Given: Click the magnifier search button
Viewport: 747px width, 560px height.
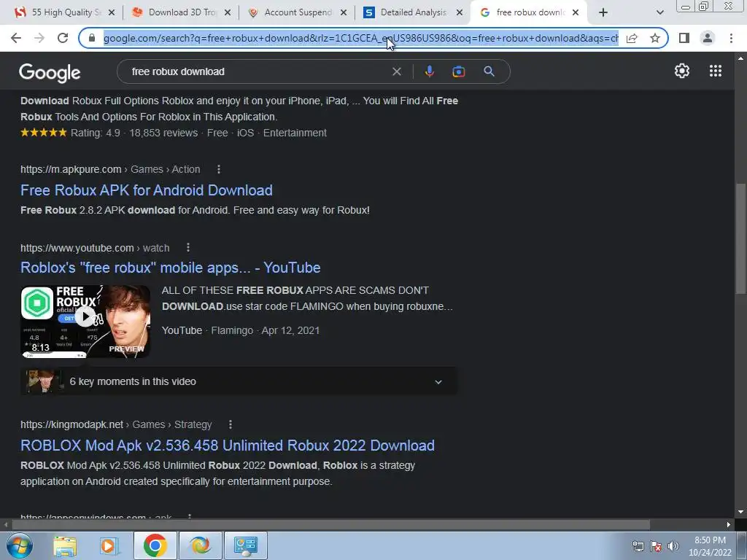Looking at the screenshot, I should (x=489, y=71).
